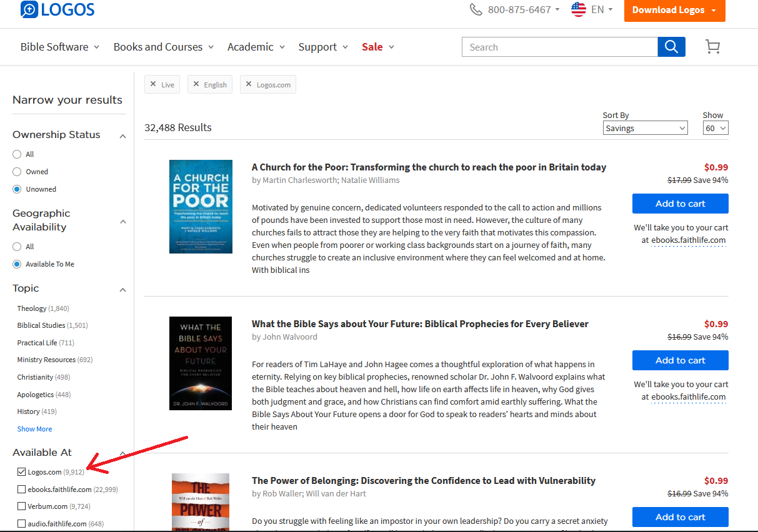The width and height of the screenshot is (758, 532).
Task: Click into the Search input field
Action: tap(560, 47)
